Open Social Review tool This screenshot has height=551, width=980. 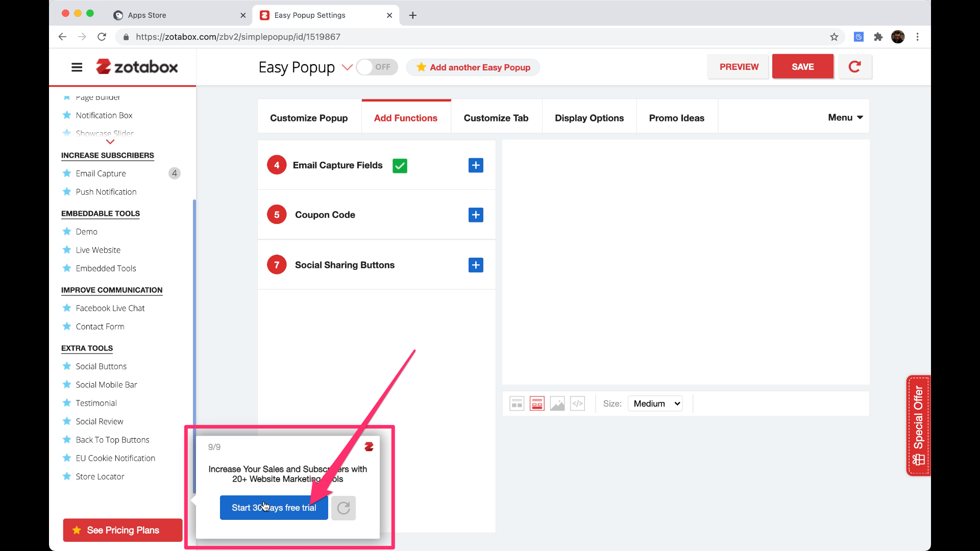coord(100,421)
